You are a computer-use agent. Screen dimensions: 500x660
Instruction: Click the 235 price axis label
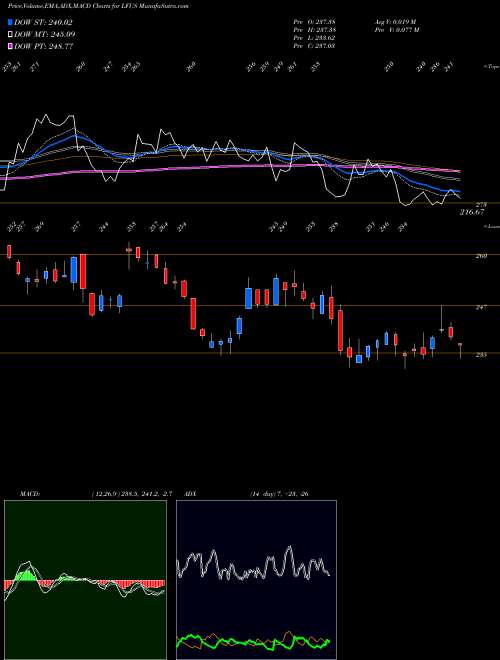[x=481, y=354]
